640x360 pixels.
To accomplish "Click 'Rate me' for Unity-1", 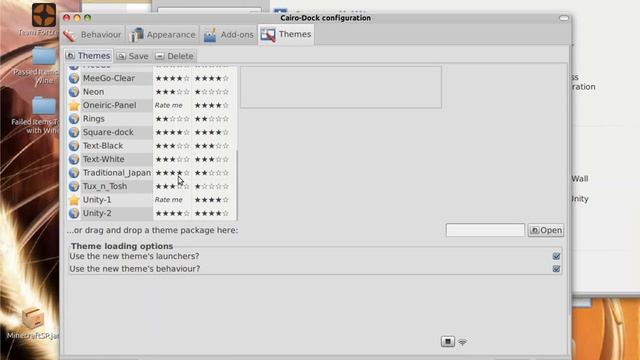I will 169,200.
